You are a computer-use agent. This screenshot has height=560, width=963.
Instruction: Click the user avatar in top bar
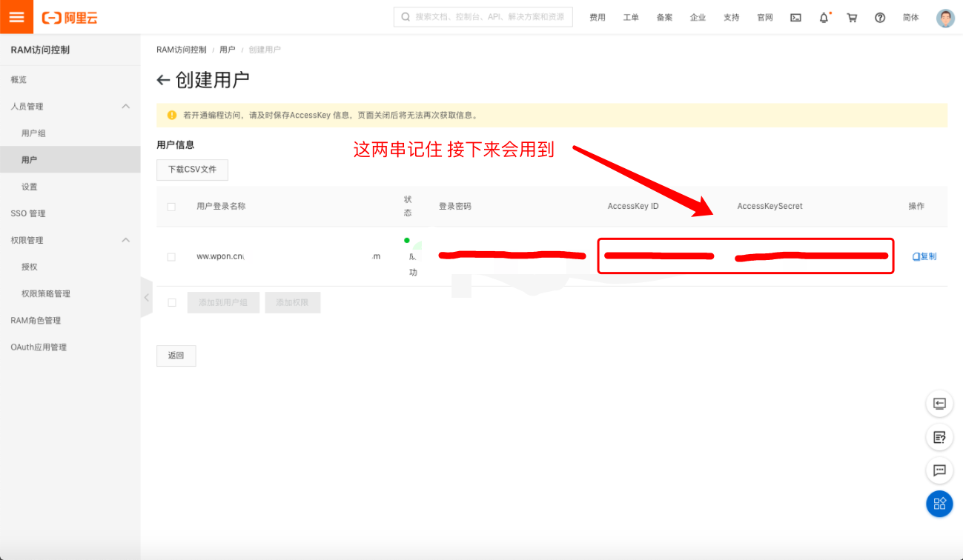[x=945, y=18]
